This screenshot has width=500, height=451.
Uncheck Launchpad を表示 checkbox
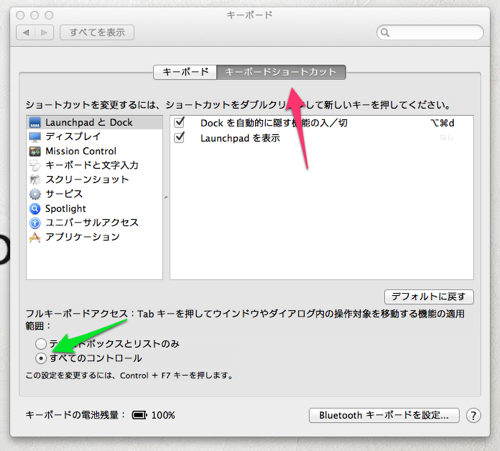pos(180,137)
